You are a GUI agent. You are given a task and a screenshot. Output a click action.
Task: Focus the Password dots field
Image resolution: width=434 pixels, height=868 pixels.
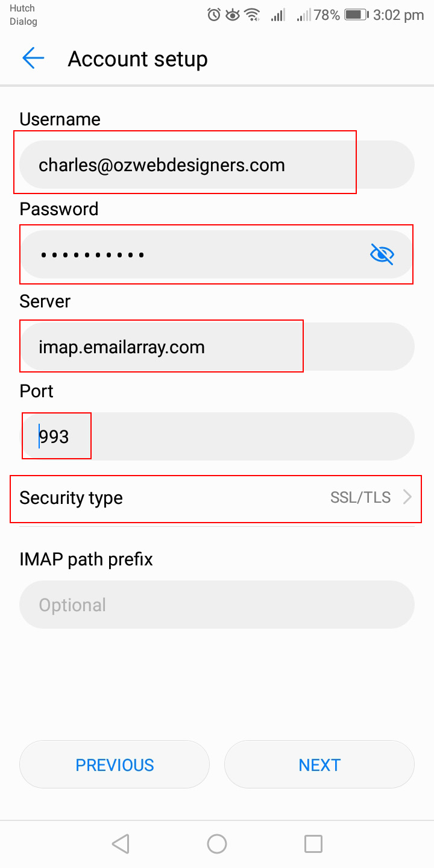click(x=217, y=254)
